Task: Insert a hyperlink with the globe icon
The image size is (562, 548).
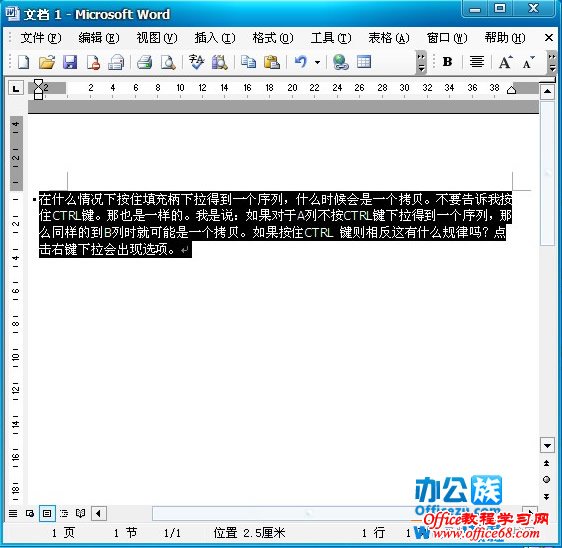Action: coord(340,62)
